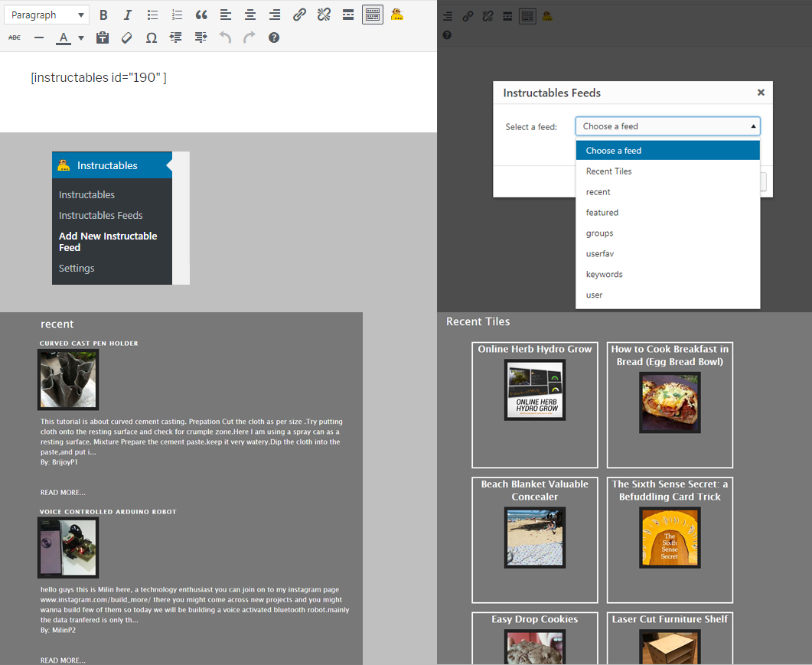Click the Sixth Sense Secret tile image
Viewport: 812px width, 665px height.
click(670, 538)
